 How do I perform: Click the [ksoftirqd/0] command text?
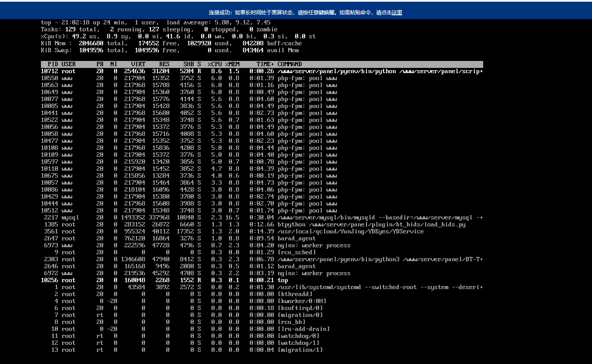point(300,308)
